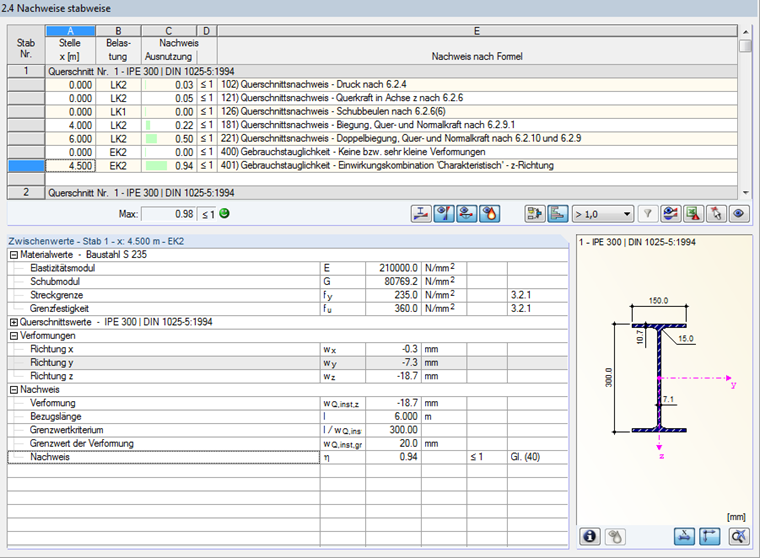Viewport: 760px width, 558px height.
Task: Click the Excel export icon
Action: pyautogui.click(x=693, y=213)
